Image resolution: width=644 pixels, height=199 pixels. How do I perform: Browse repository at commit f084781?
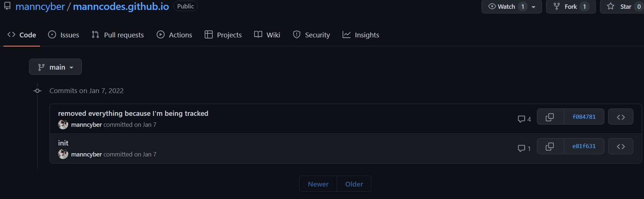pyautogui.click(x=621, y=117)
